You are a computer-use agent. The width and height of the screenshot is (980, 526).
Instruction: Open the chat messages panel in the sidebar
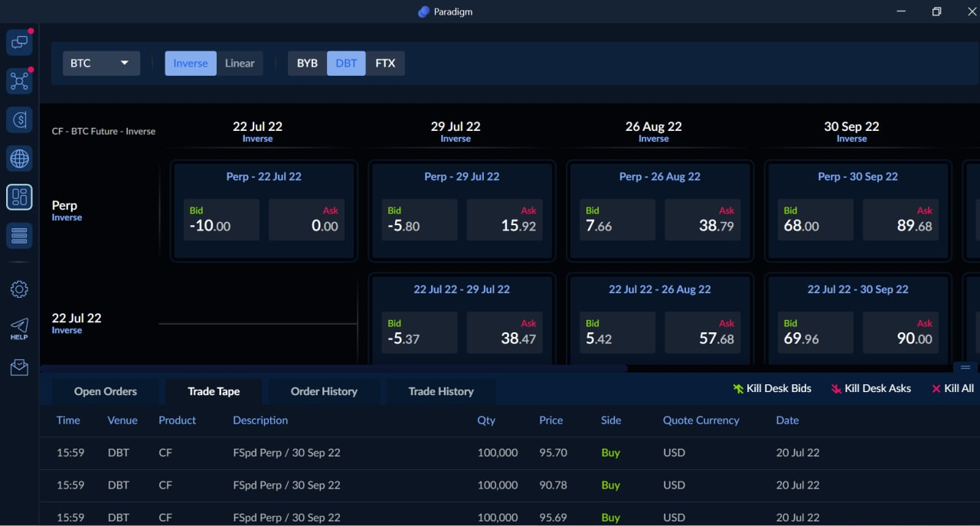point(19,42)
